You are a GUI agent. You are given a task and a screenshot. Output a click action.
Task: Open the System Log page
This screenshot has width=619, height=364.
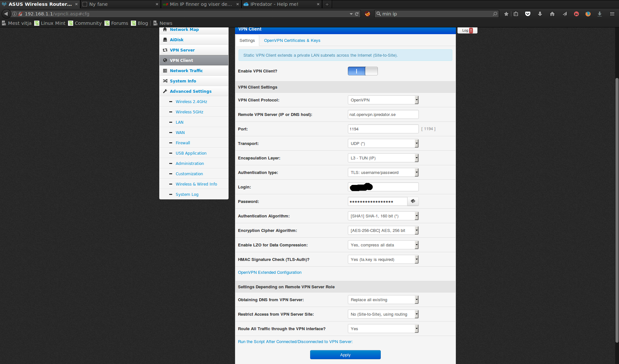click(x=187, y=194)
